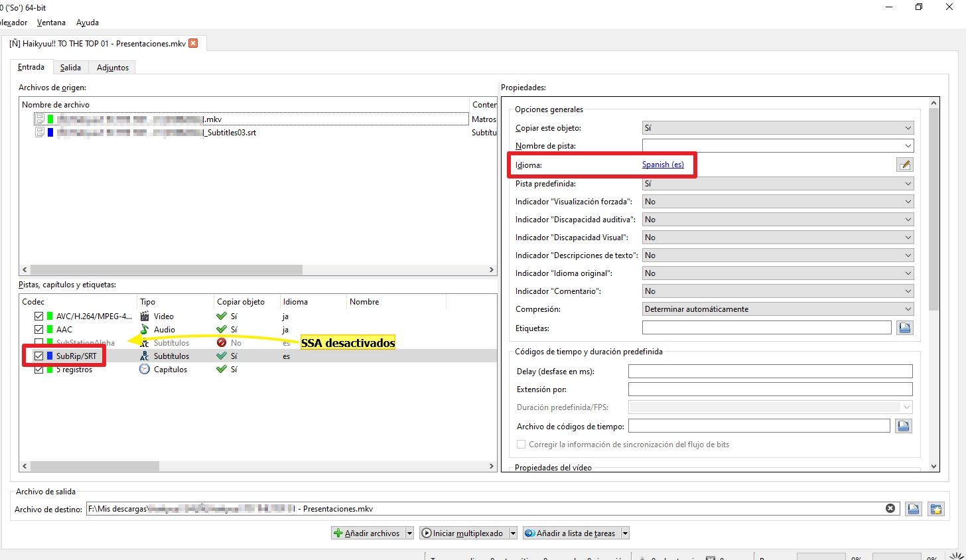Open browse icon for timestamp codes file

(903, 426)
